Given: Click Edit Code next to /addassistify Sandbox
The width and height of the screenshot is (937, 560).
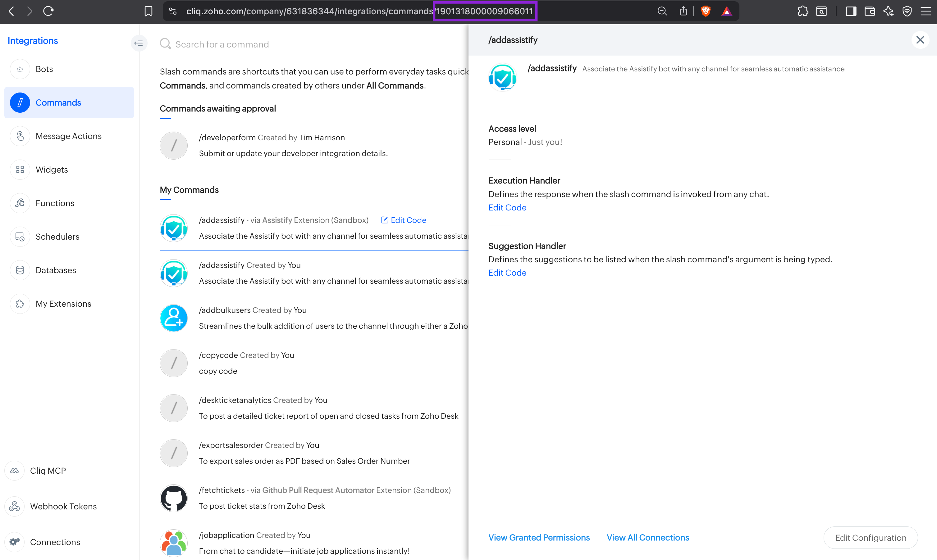Looking at the screenshot, I should tap(403, 220).
